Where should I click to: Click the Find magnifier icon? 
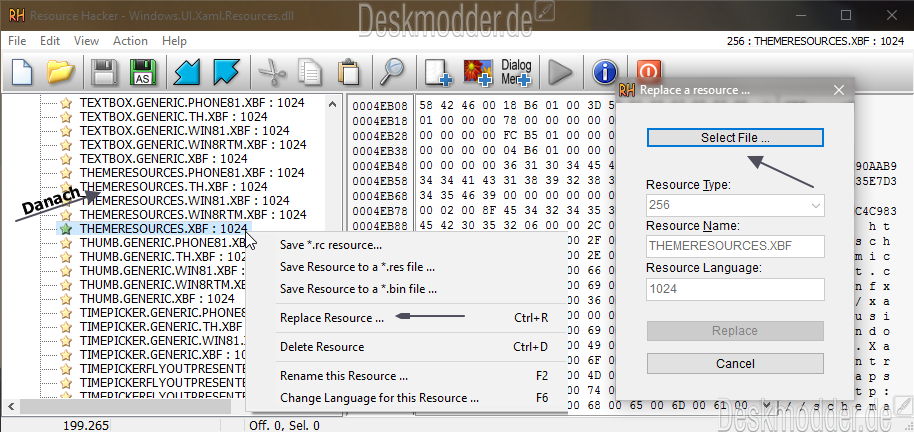coord(392,73)
